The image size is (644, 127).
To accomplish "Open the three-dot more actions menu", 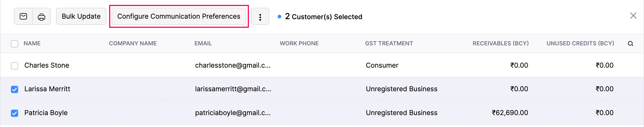I will [260, 17].
